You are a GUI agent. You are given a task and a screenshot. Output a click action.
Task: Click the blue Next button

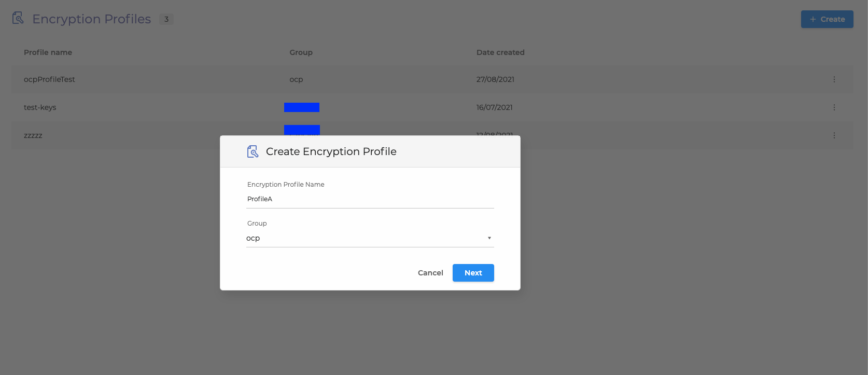coord(473,273)
